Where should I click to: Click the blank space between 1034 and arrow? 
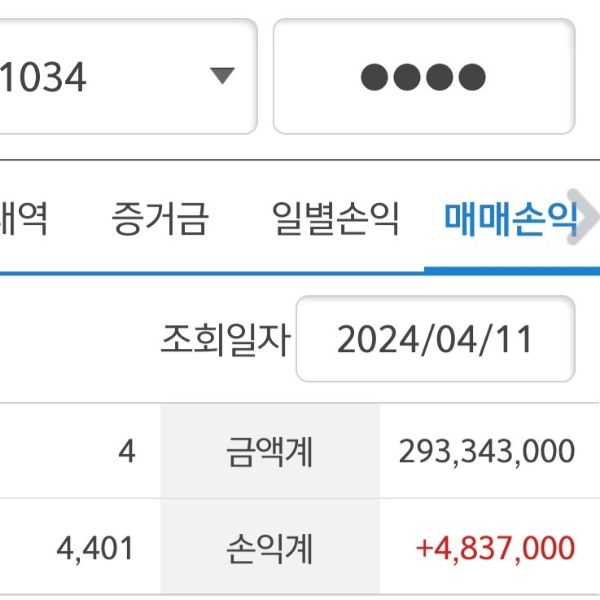pyautogui.click(x=150, y=76)
